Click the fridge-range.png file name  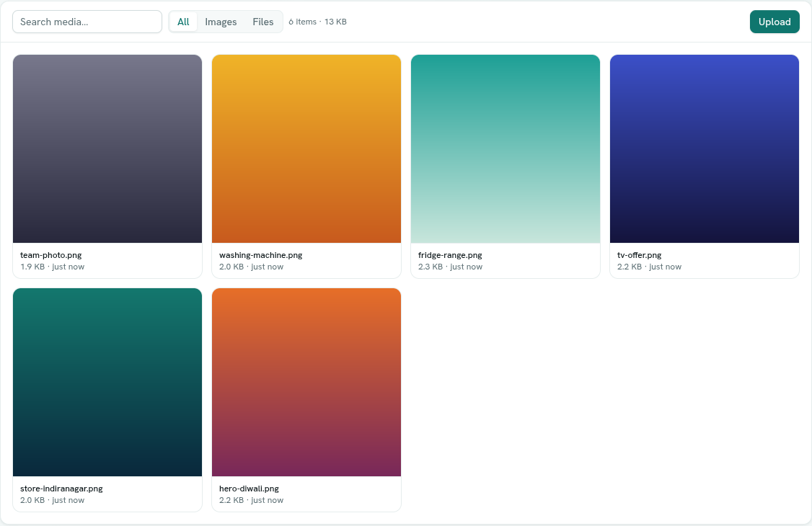450,255
